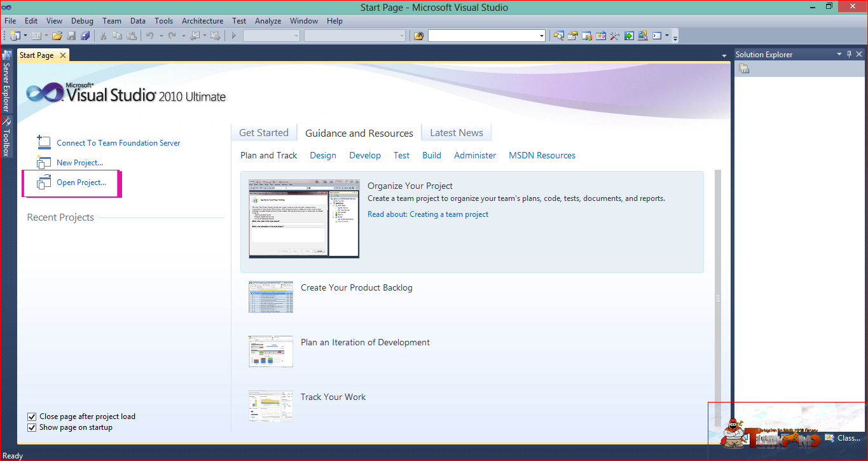Toggle Close page after project load
This screenshot has height=461, width=868.
tap(32, 416)
